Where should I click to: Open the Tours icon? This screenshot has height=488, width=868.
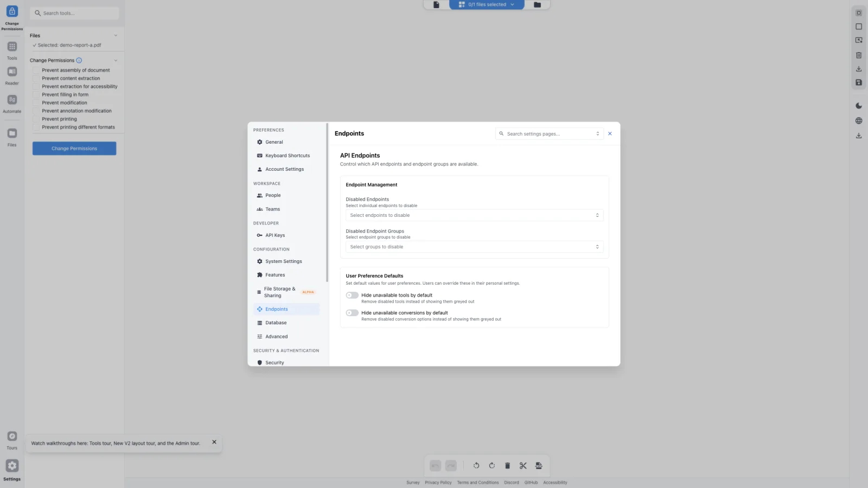point(12,436)
